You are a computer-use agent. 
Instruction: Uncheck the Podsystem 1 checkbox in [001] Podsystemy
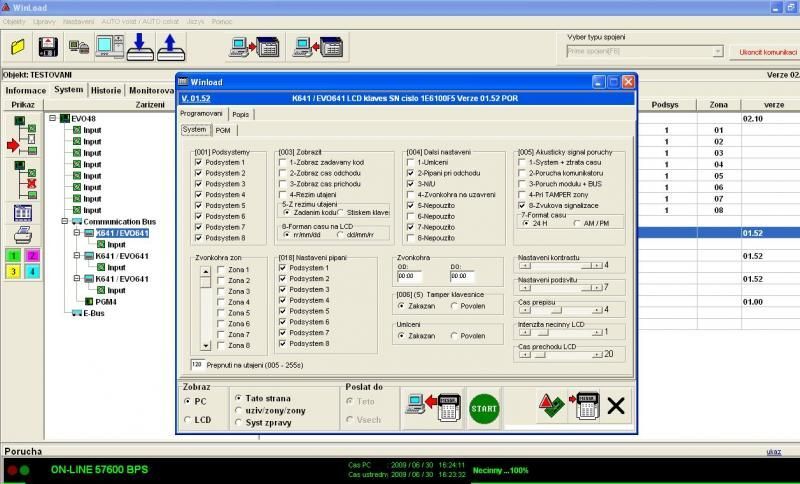(198, 161)
